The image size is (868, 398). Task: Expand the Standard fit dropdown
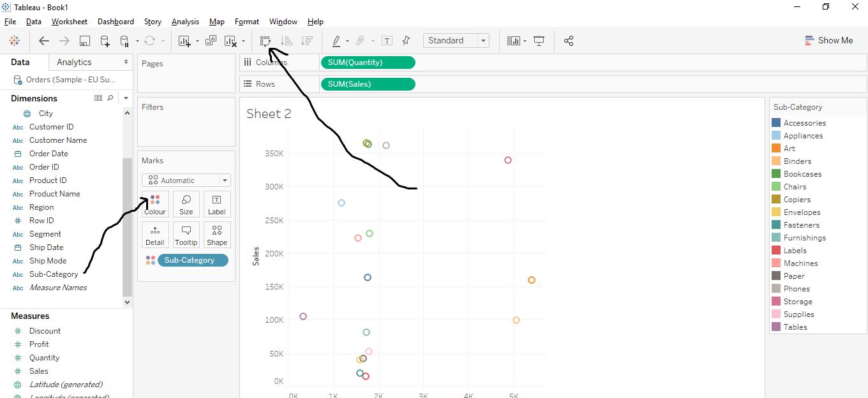[x=483, y=41]
